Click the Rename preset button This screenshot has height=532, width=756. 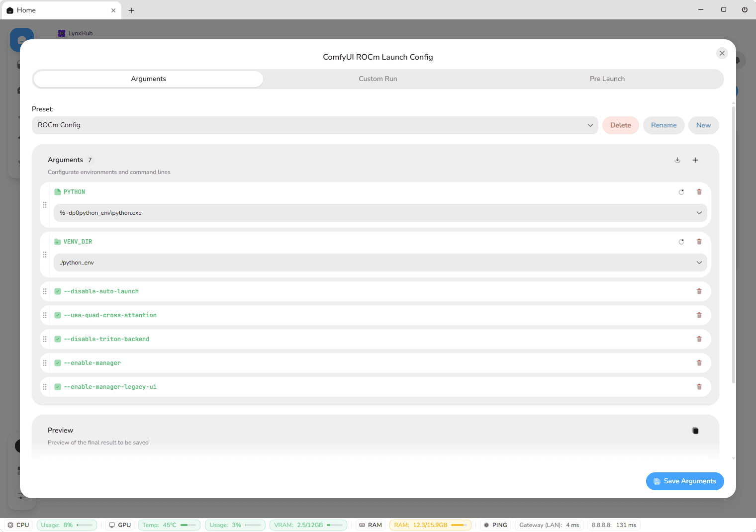(663, 125)
